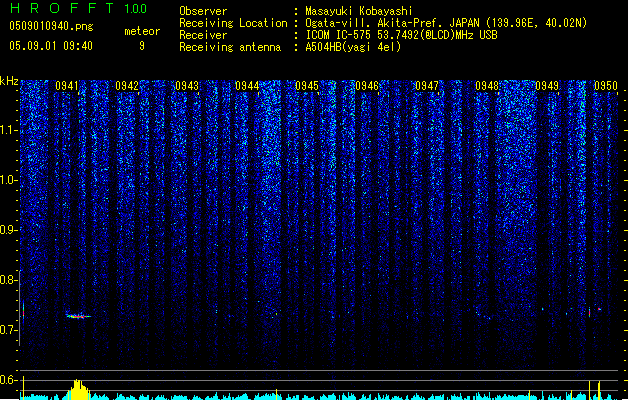Select the Ogata-vill. Akita-Pref. JAPAN location text
629x400 pixels.
pos(446,23)
